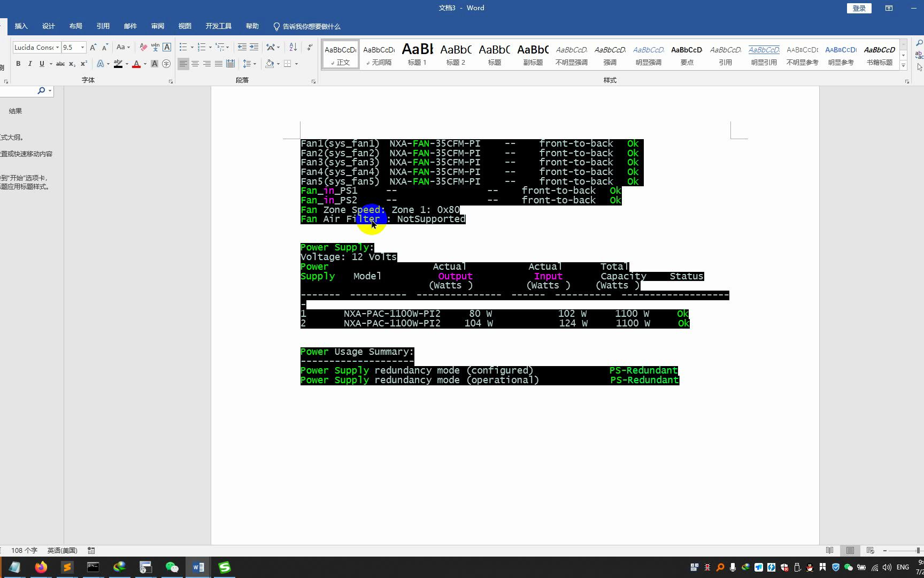Justify paragraph text
Image resolution: width=924 pixels, height=578 pixels.
pyautogui.click(x=219, y=64)
